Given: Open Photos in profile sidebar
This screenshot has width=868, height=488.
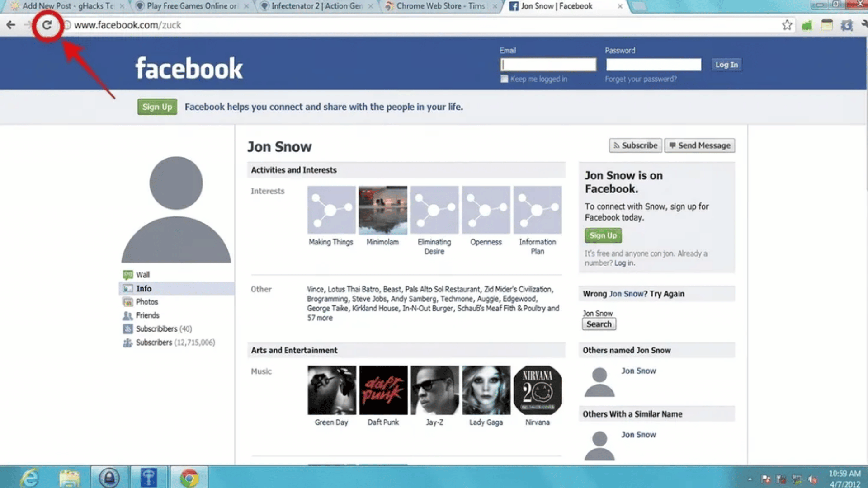Looking at the screenshot, I should pyautogui.click(x=146, y=302).
